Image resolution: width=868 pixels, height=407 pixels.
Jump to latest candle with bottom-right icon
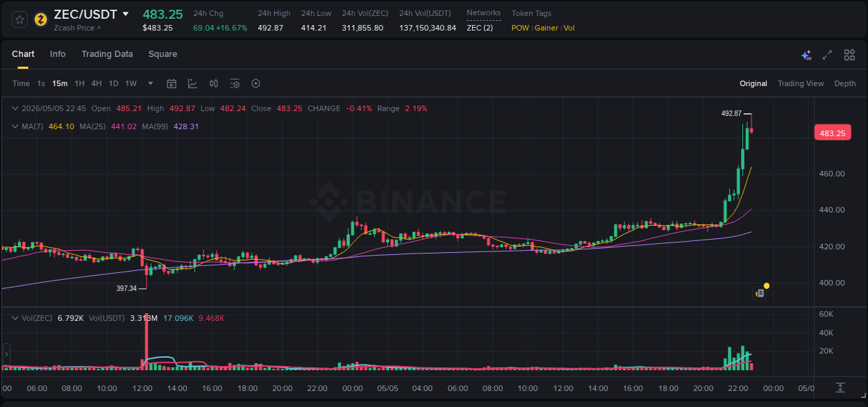[840, 388]
